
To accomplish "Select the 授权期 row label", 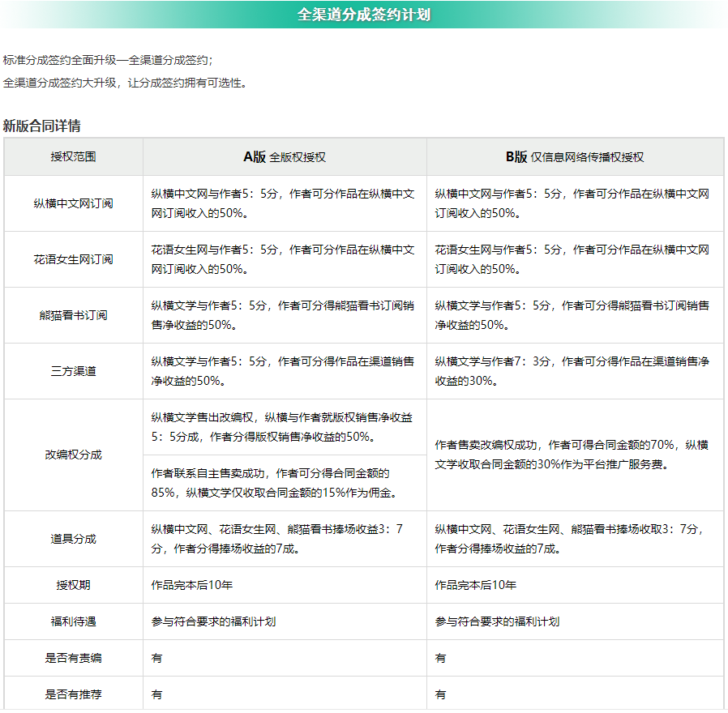I will [x=73, y=586].
